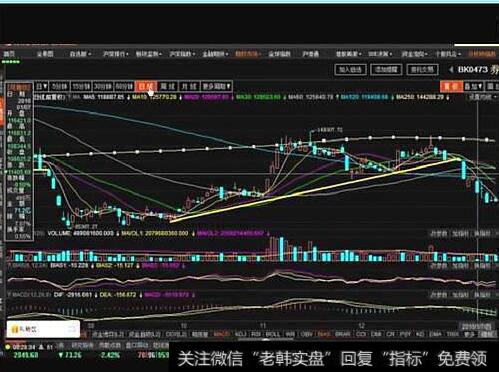Expand the 沪深指数 dropdown menu
The image size is (499, 372).
click(x=182, y=54)
